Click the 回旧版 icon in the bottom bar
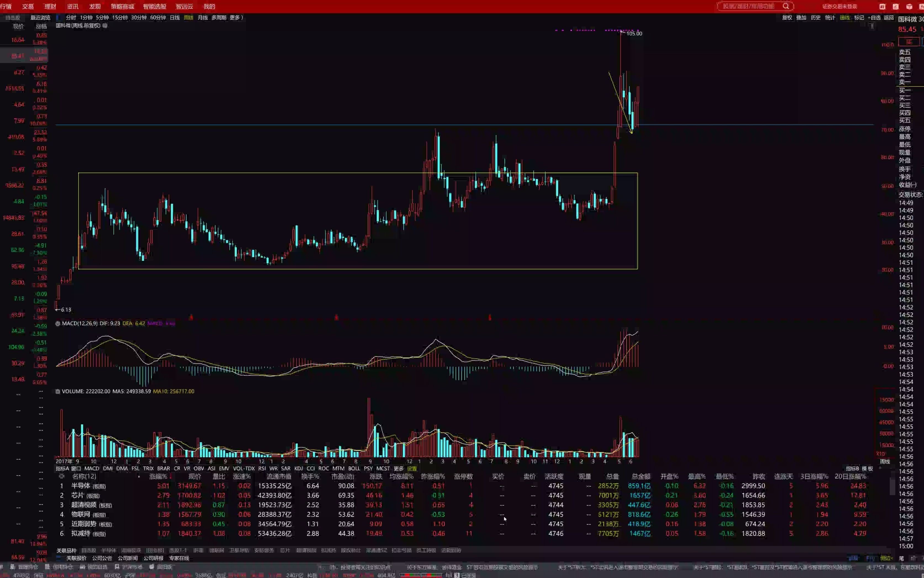Viewport: 924px width, 578px height. [152, 567]
